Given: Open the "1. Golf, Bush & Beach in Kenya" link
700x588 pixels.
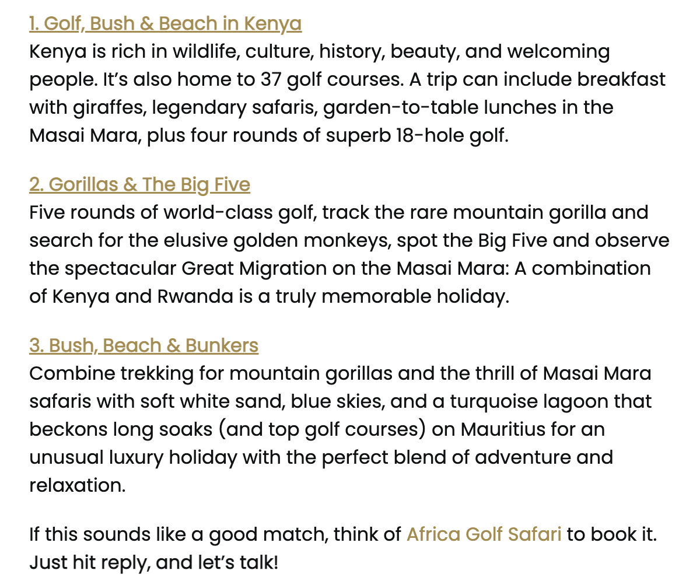Looking at the screenshot, I should (165, 24).
